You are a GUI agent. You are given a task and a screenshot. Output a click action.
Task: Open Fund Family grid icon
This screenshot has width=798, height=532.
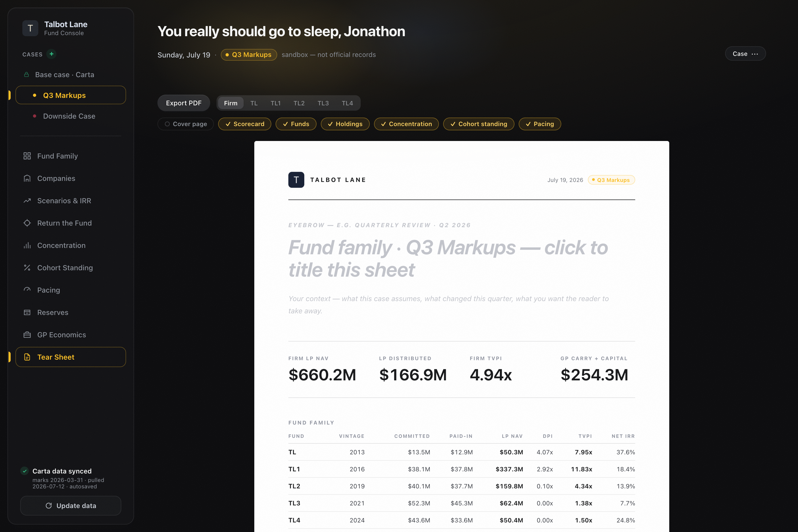pyautogui.click(x=27, y=156)
